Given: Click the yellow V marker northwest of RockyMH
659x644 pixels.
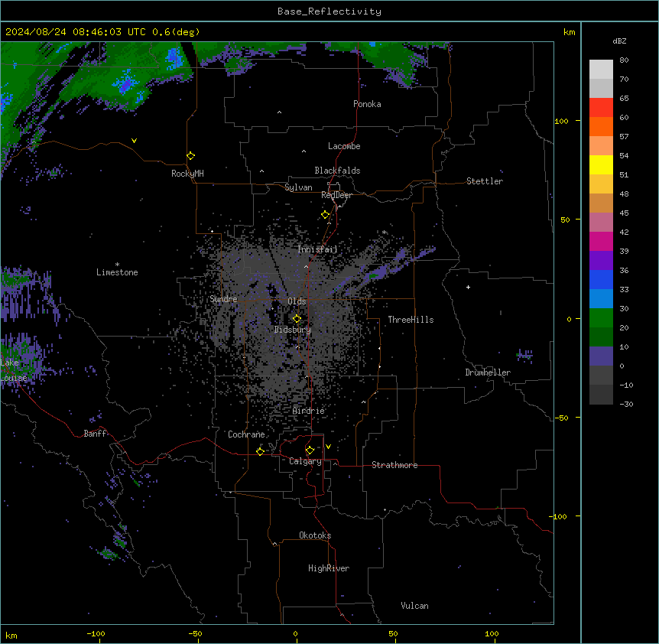Looking at the screenshot, I should coord(134,141).
